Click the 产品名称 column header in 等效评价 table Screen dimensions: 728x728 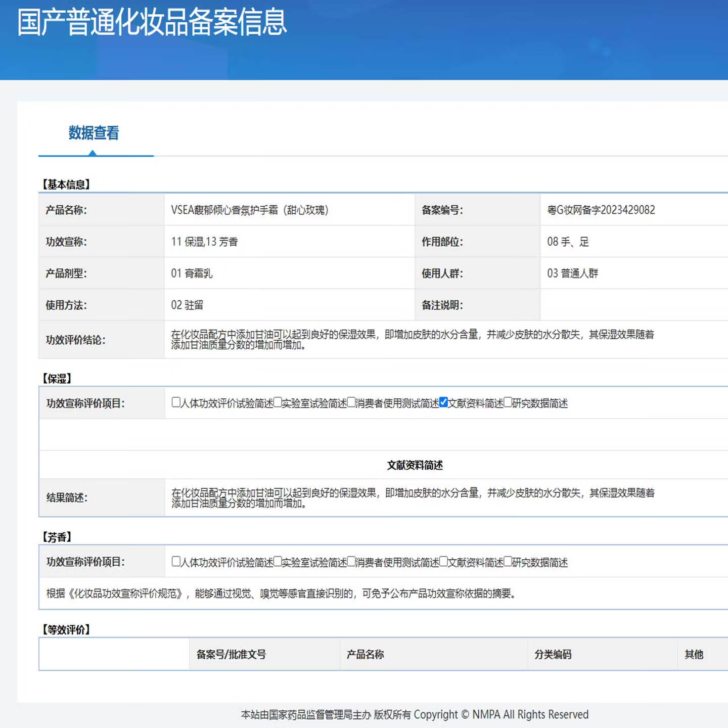[365, 655]
